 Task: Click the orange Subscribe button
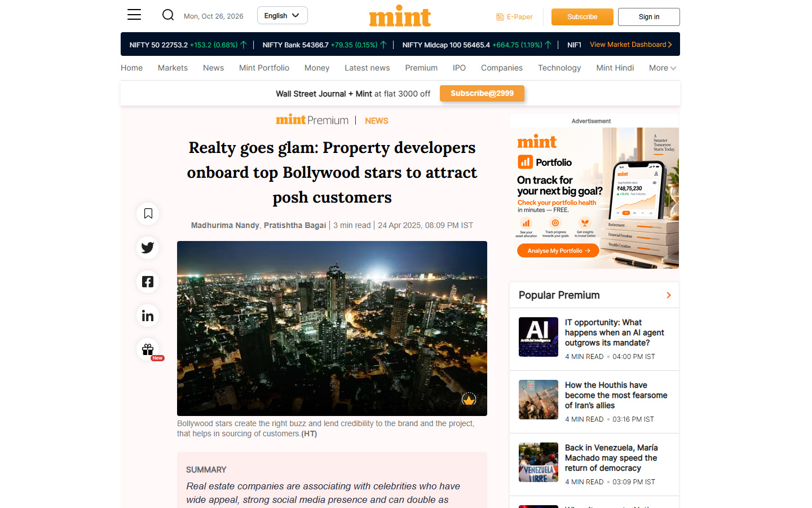(582, 17)
